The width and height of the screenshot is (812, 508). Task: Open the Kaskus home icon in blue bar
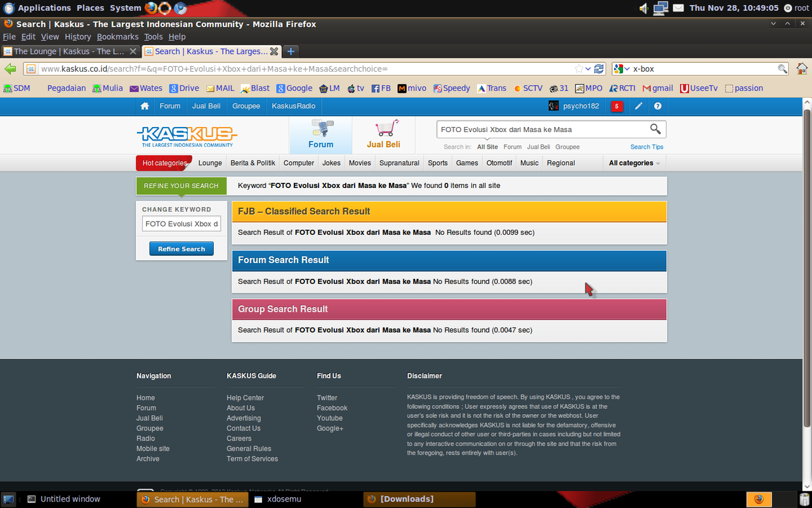point(145,106)
